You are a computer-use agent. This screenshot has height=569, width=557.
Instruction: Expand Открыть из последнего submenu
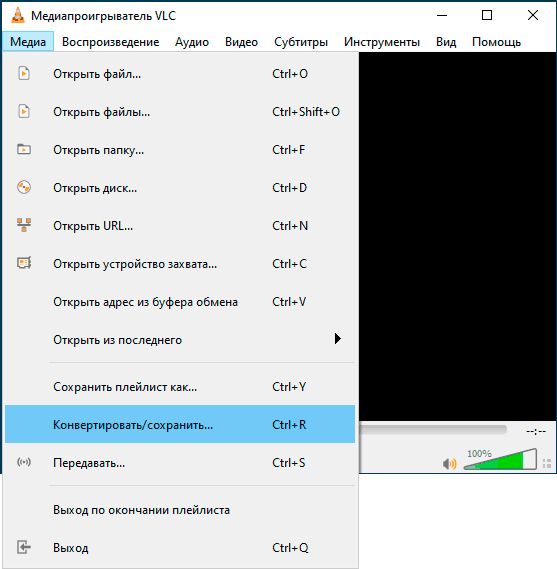point(180,340)
